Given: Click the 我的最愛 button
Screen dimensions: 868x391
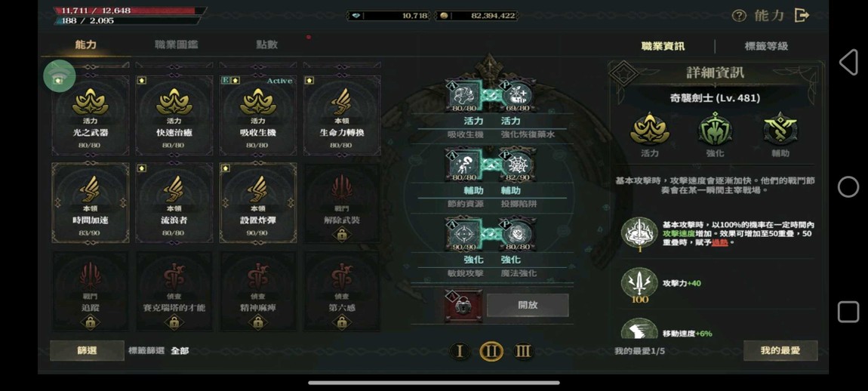Looking at the screenshot, I should (x=780, y=350).
